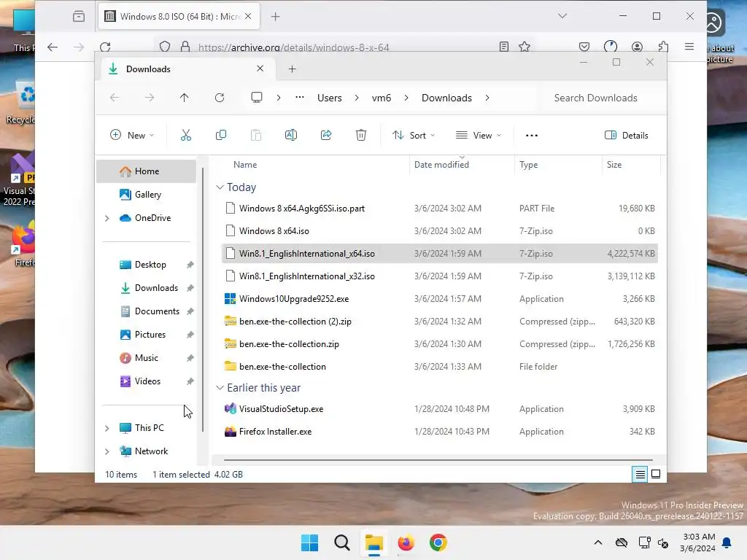Open taskbar Search
This screenshot has width=747, height=560.
(x=342, y=542)
